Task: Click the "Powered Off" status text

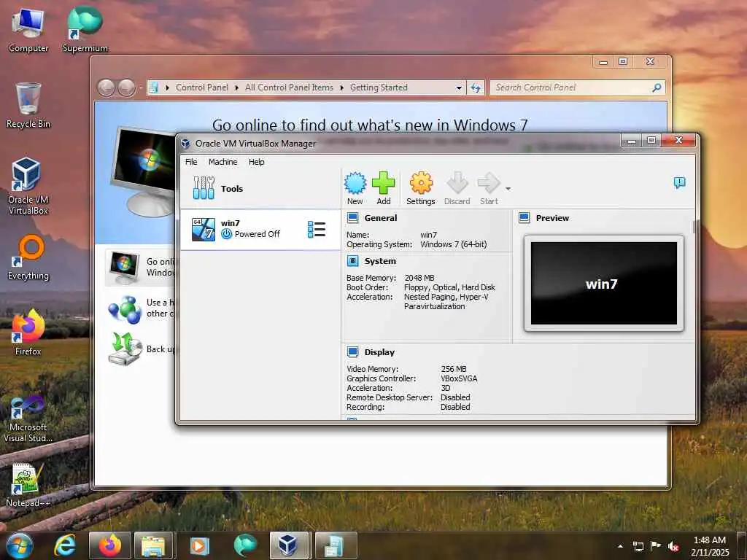Action: click(x=258, y=234)
